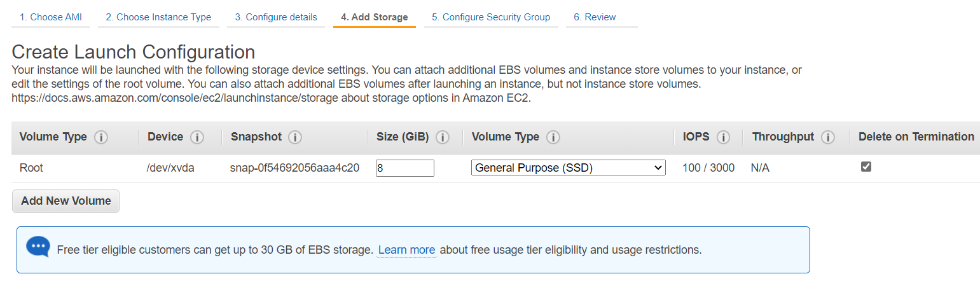Select the 4. Add Storage tab
The height and width of the screenshot is (295, 980).
click(x=375, y=17)
